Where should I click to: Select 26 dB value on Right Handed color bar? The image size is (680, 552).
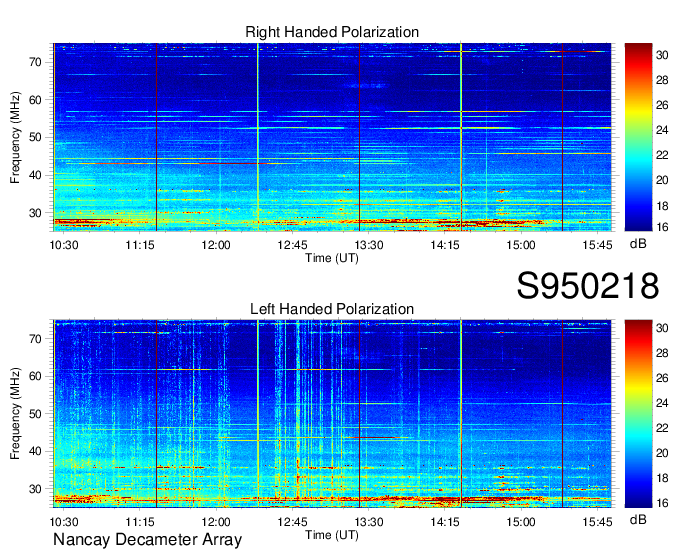click(x=662, y=105)
